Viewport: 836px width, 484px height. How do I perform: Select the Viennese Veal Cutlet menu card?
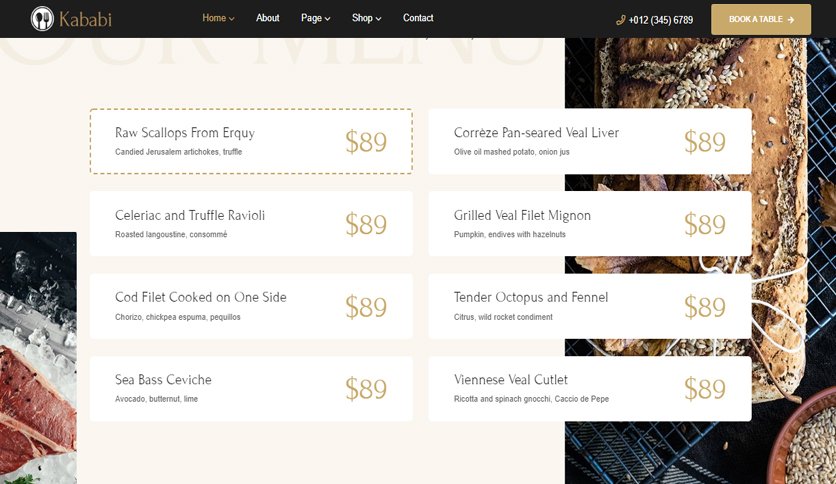(x=590, y=389)
